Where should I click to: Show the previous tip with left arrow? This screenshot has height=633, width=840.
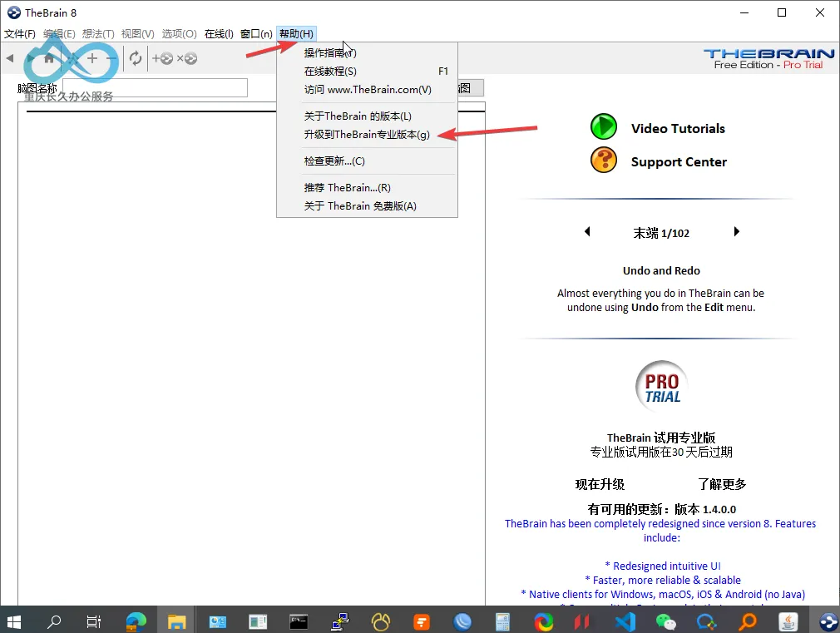pyautogui.click(x=587, y=231)
